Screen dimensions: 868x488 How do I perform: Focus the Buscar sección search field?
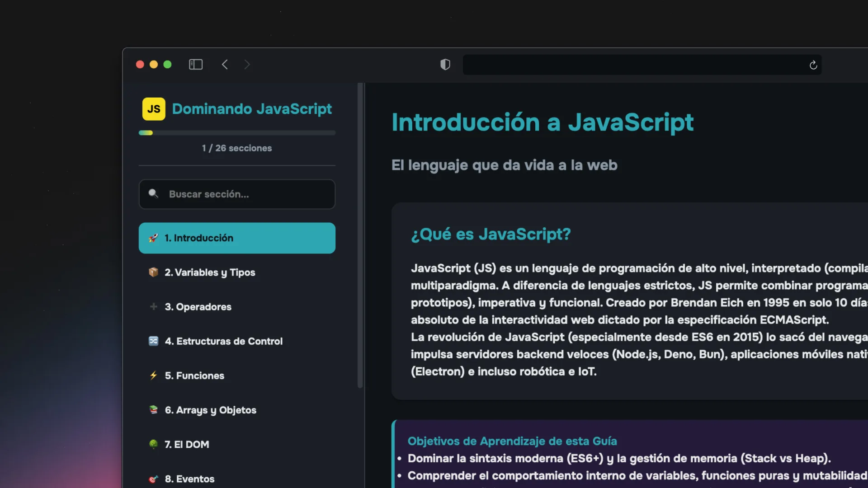(x=237, y=194)
